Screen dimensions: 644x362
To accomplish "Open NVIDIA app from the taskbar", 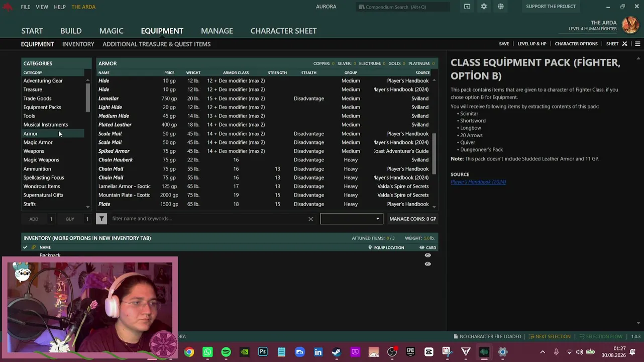I will pos(245,352).
